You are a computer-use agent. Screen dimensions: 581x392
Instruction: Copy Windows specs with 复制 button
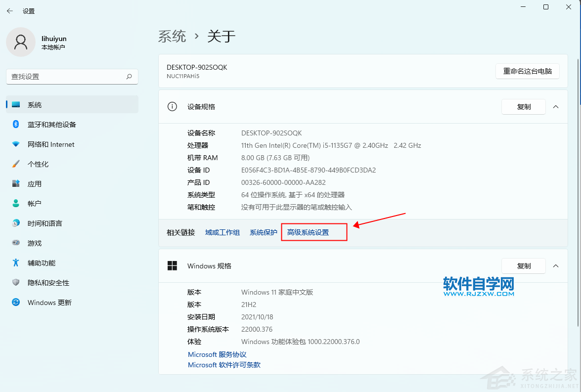click(x=524, y=266)
